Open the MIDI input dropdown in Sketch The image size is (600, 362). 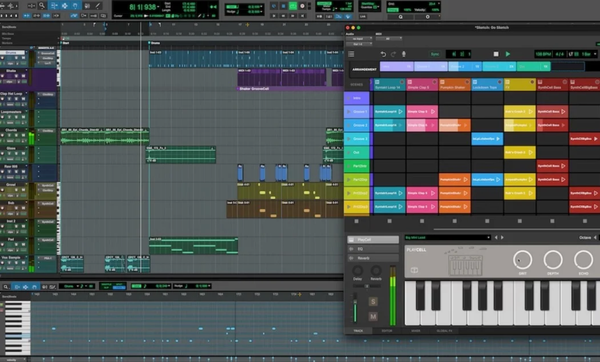(x=388, y=39)
